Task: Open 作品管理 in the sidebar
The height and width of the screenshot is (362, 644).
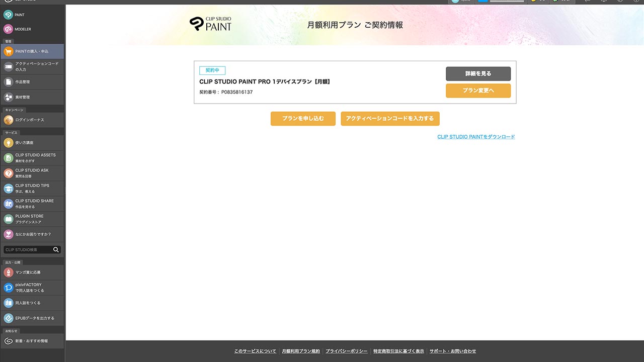Action: click(32, 82)
